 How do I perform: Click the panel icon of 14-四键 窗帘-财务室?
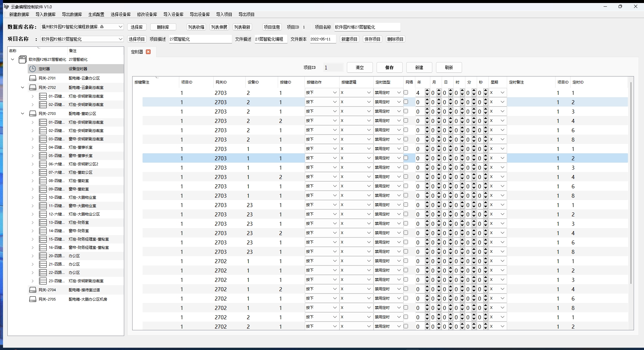[x=43, y=231]
